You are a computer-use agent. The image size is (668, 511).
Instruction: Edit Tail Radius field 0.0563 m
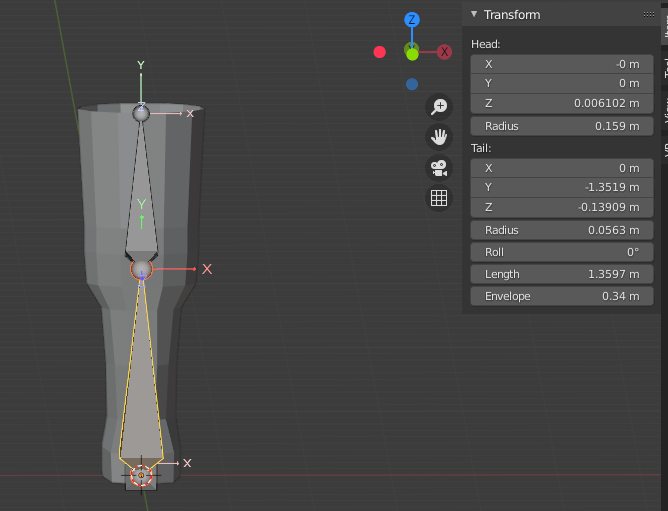pyautogui.click(x=562, y=230)
